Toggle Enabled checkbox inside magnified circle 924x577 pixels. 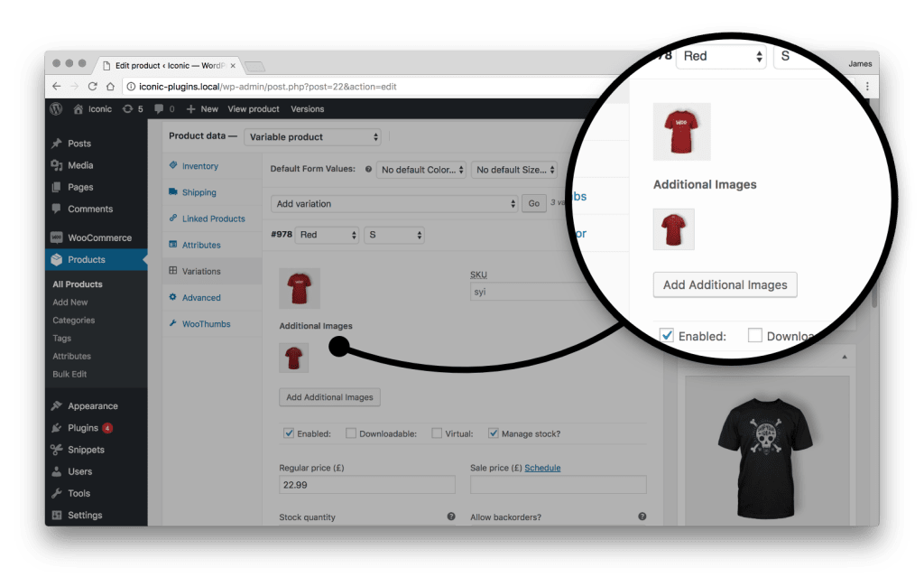[667, 335]
